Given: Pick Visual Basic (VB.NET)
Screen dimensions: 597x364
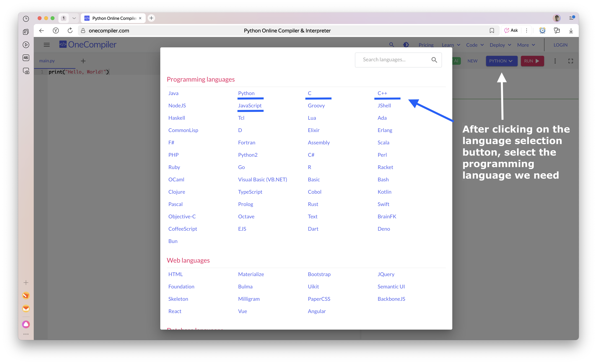Looking at the screenshot, I should pyautogui.click(x=262, y=179).
